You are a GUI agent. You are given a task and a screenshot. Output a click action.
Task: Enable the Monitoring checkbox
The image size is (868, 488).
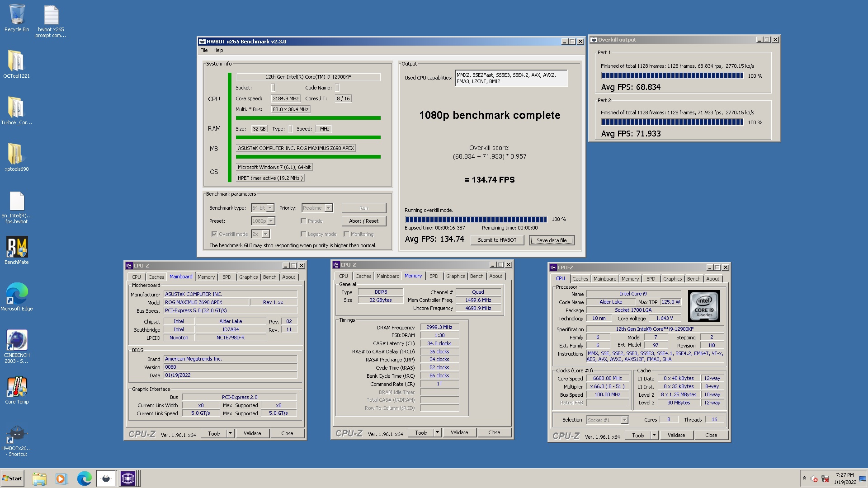pos(346,234)
